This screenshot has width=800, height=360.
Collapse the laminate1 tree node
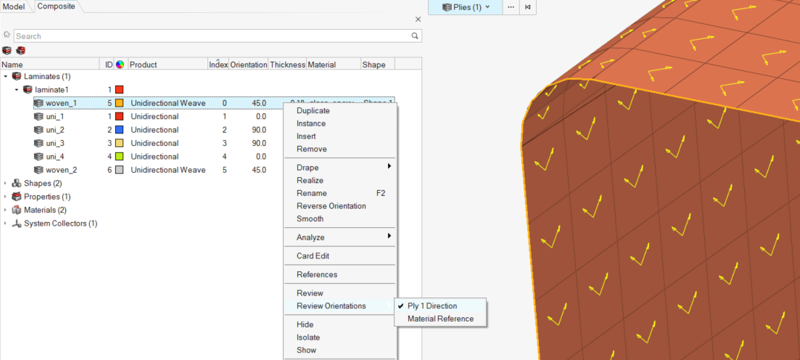16,90
